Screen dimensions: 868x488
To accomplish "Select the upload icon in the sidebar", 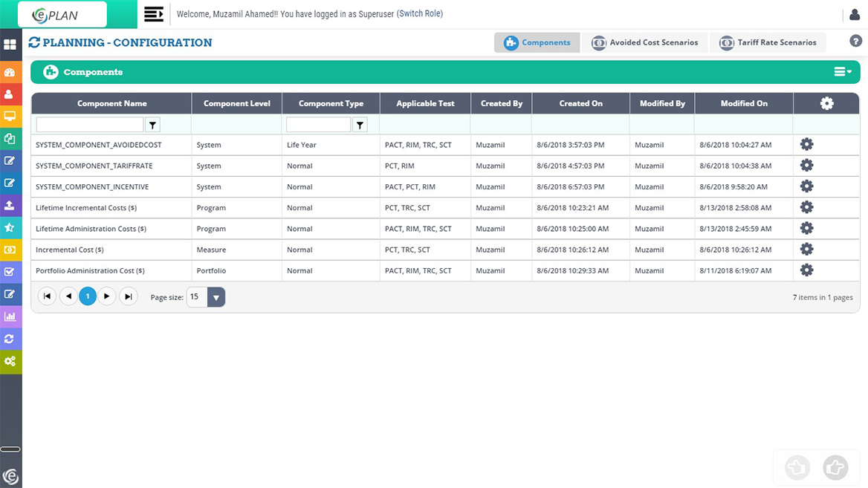I will [10, 205].
